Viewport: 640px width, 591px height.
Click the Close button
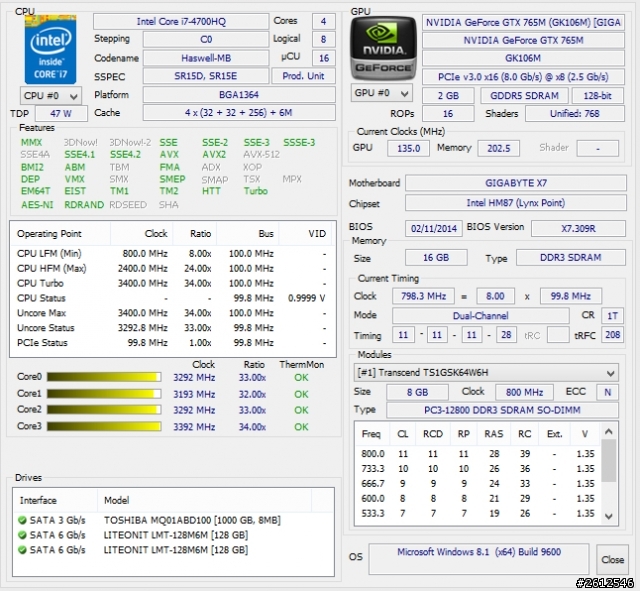(x=612, y=560)
